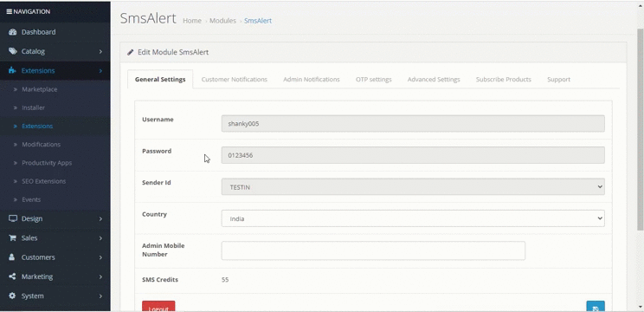The image size is (644, 312).
Task: Click the Catalog tags icon
Action: coord(12,51)
